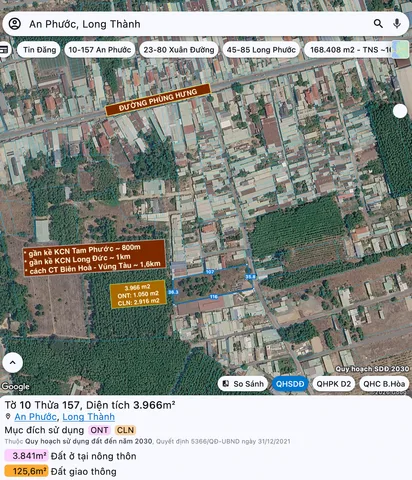412x480 pixels.
Task: Tap the white round location button
Action: (400, 111)
